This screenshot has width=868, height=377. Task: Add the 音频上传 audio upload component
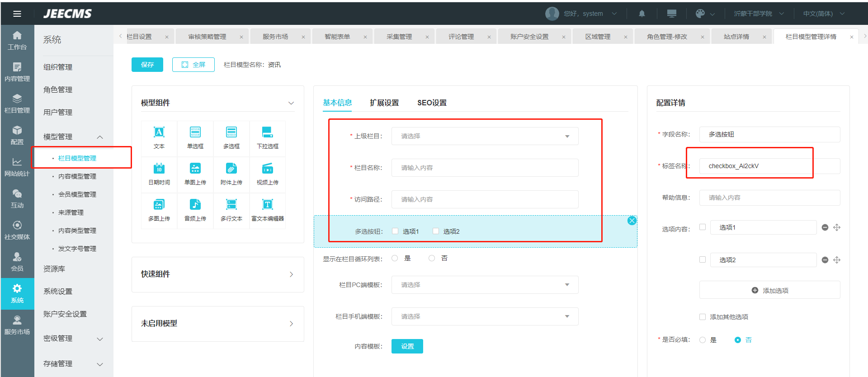point(195,210)
